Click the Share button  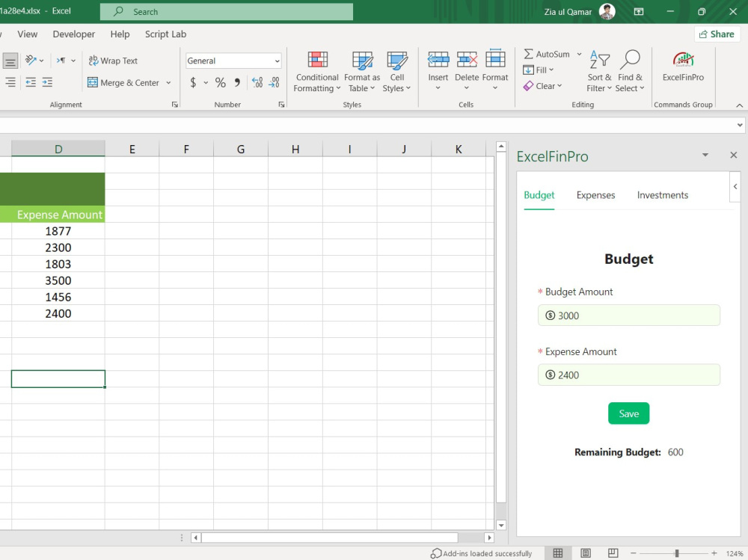(x=717, y=34)
